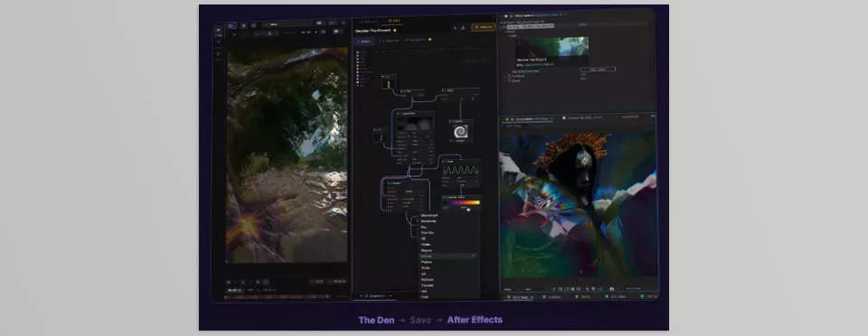Image resolution: width=868 pixels, height=336 pixels.
Task: Toggle the first green layer switch in After Effects
Action: [509, 297]
